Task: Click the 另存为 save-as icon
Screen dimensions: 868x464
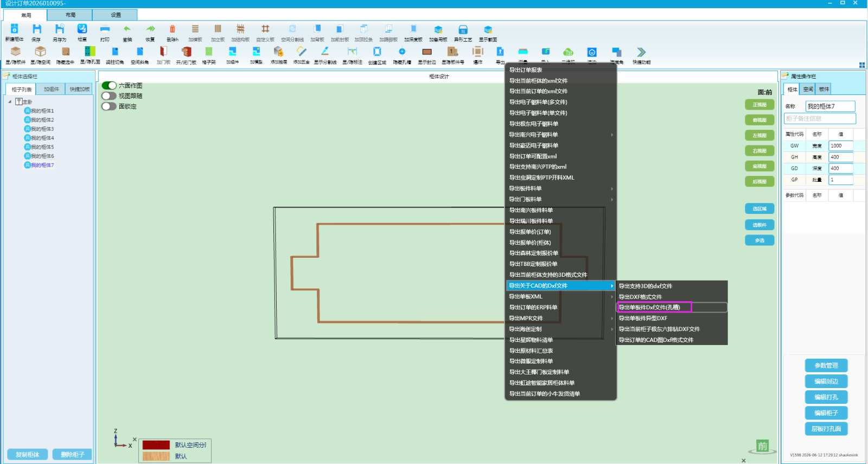Action: [60, 29]
